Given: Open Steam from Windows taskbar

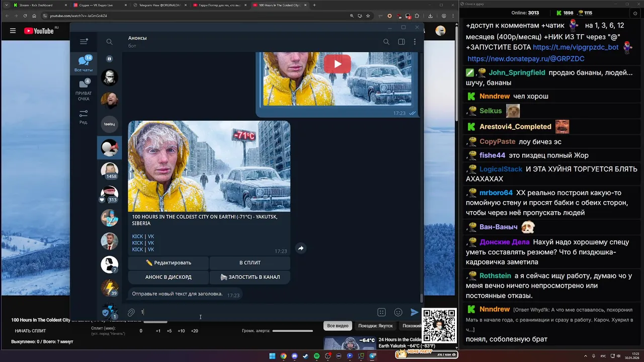Looking at the screenshot, I should 305,356.
